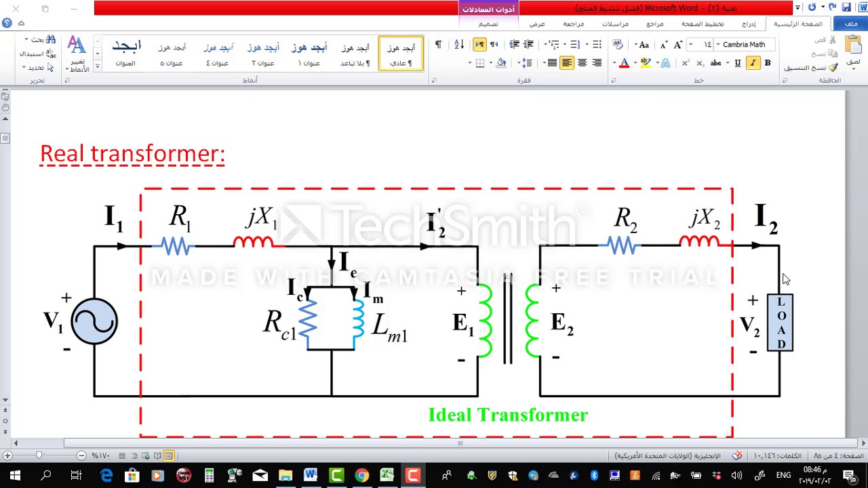Viewport: 868px width, 488px height.
Task: Click Sort A-Z icon
Action: pyautogui.click(x=459, y=45)
